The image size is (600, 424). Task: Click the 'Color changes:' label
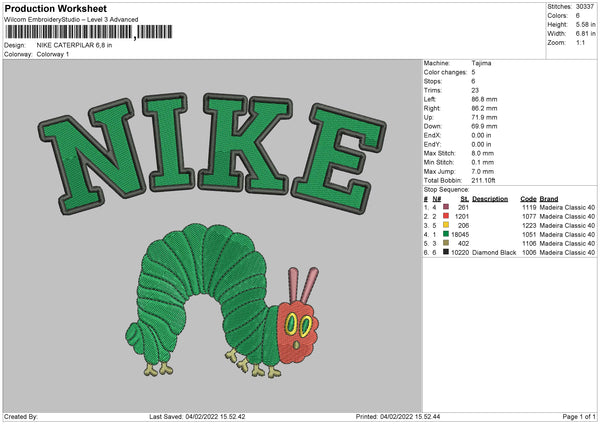[x=445, y=72]
